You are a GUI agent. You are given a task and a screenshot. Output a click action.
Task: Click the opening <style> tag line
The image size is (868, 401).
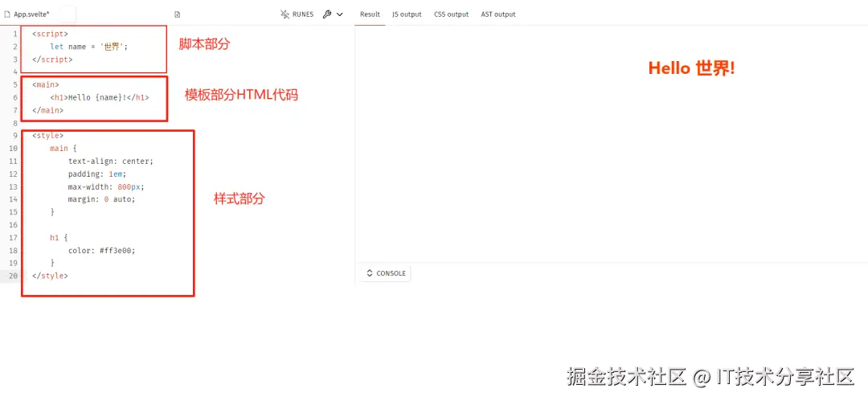click(x=48, y=135)
